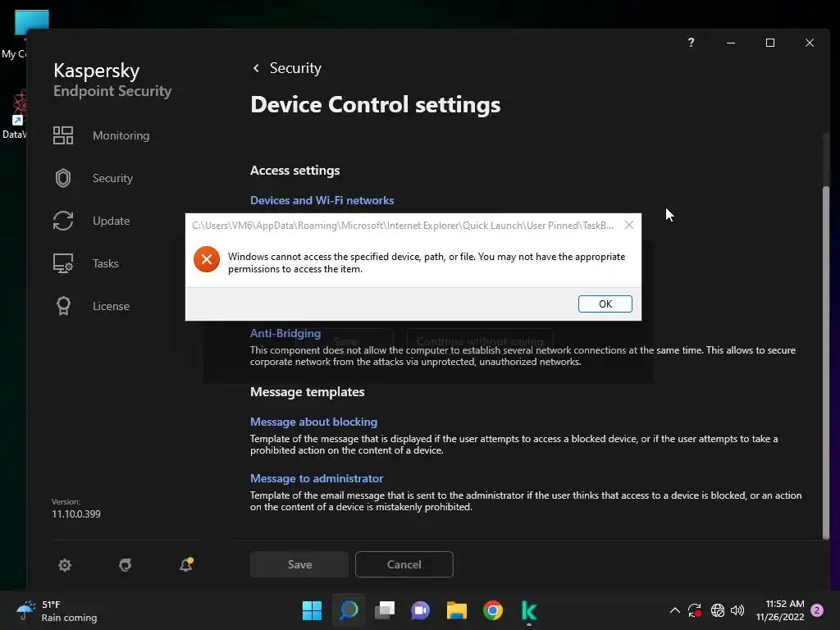Go back using the Security back arrow
This screenshot has width=840, height=630.
[256, 68]
